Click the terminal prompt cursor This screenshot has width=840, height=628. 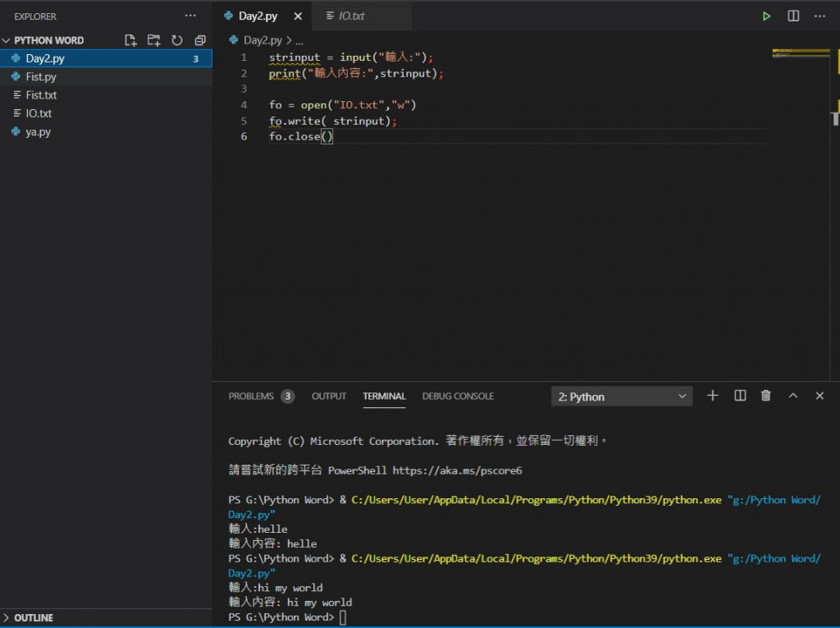click(343, 617)
